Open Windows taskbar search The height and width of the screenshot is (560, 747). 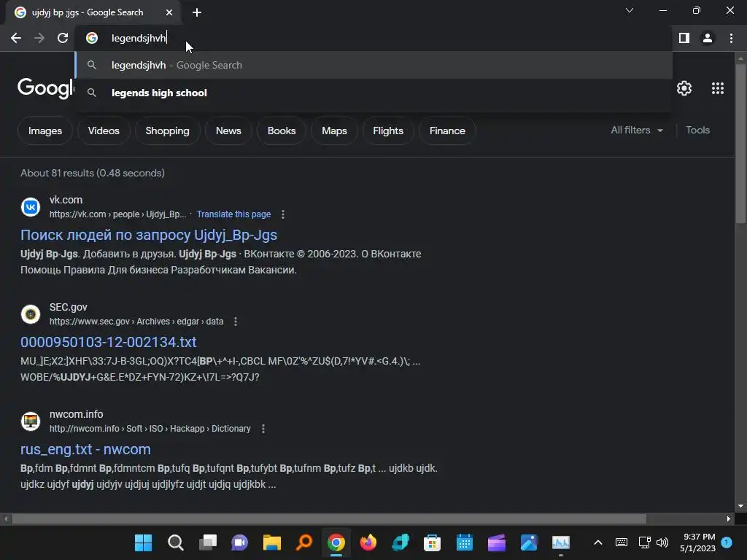(x=175, y=542)
